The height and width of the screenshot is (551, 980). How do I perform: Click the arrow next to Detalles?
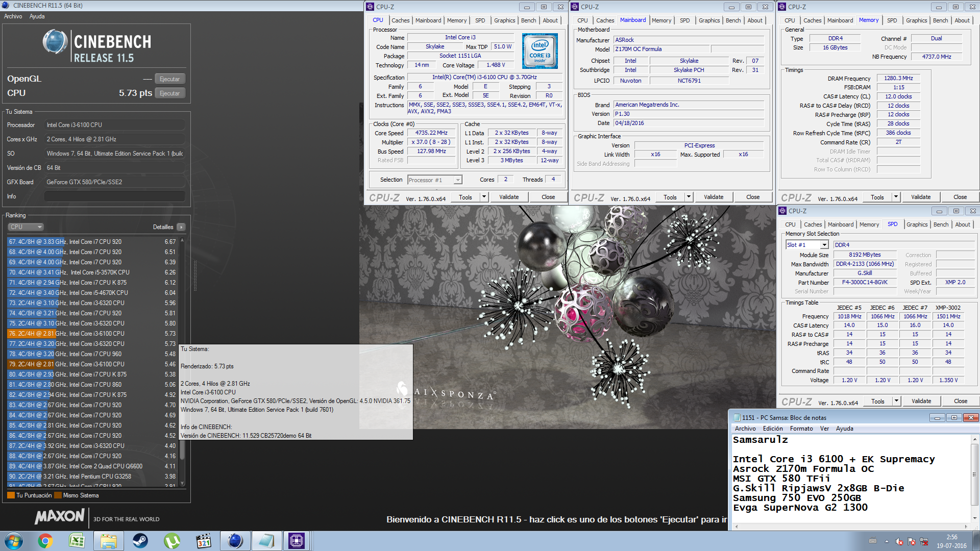pyautogui.click(x=181, y=227)
